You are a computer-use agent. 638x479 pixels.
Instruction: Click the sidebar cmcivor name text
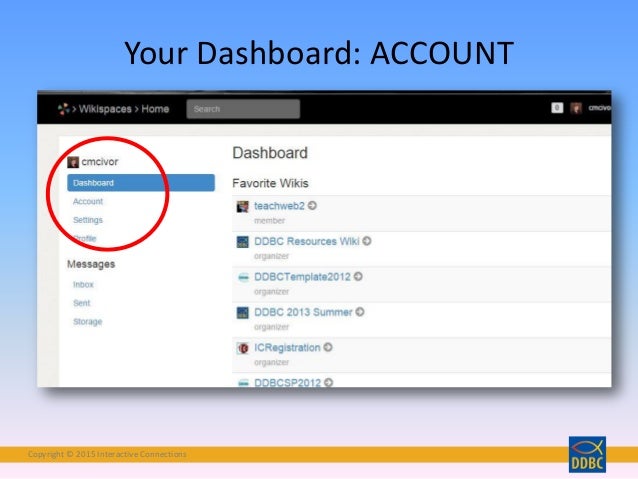coord(100,162)
